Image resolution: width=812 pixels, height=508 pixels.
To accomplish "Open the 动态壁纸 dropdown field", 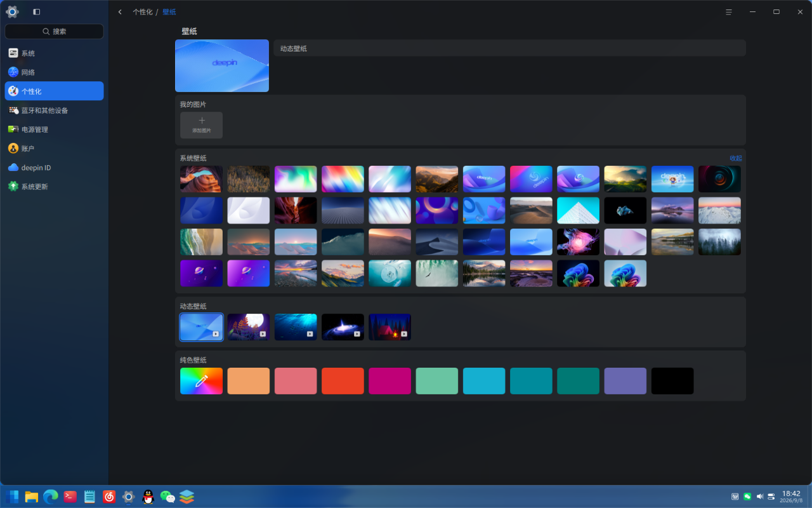I will 509,48.
